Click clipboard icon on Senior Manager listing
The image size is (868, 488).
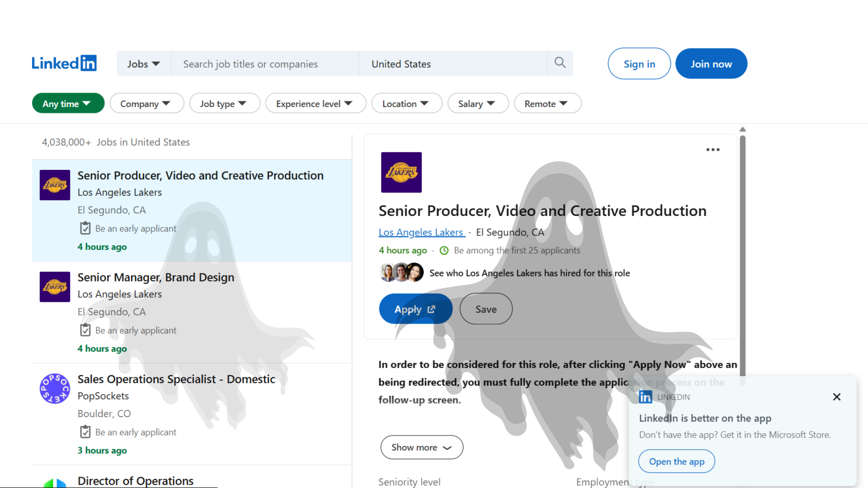pos(85,330)
